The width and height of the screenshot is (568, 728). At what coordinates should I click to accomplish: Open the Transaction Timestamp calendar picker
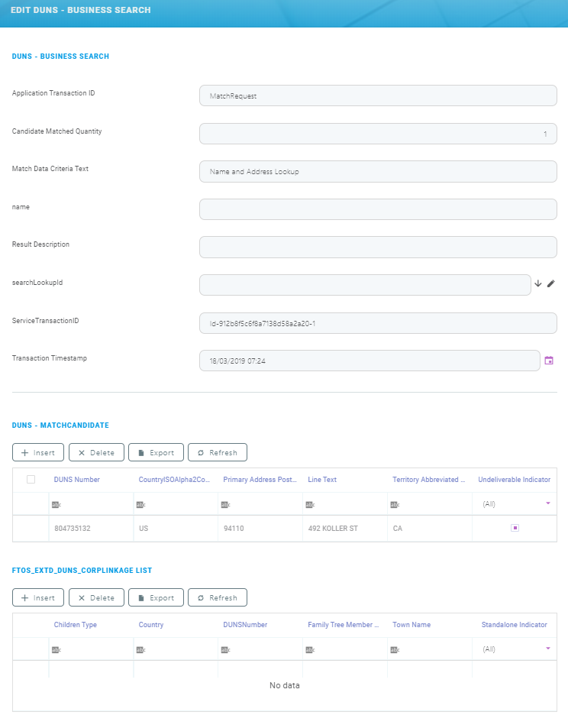point(548,361)
